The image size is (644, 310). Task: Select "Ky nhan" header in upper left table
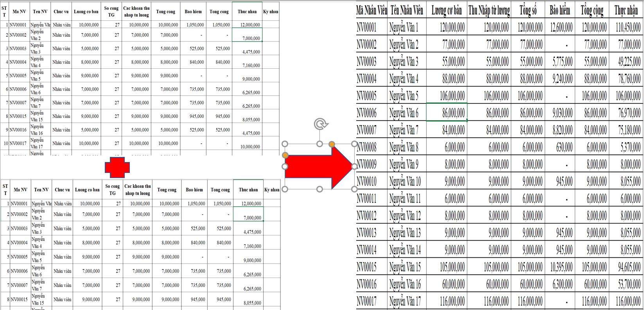tap(271, 12)
